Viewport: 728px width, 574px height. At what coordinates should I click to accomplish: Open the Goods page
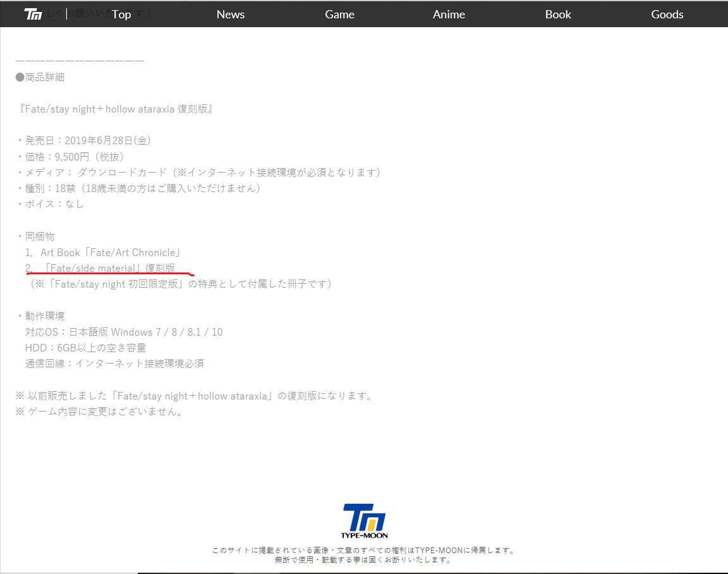click(x=667, y=14)
